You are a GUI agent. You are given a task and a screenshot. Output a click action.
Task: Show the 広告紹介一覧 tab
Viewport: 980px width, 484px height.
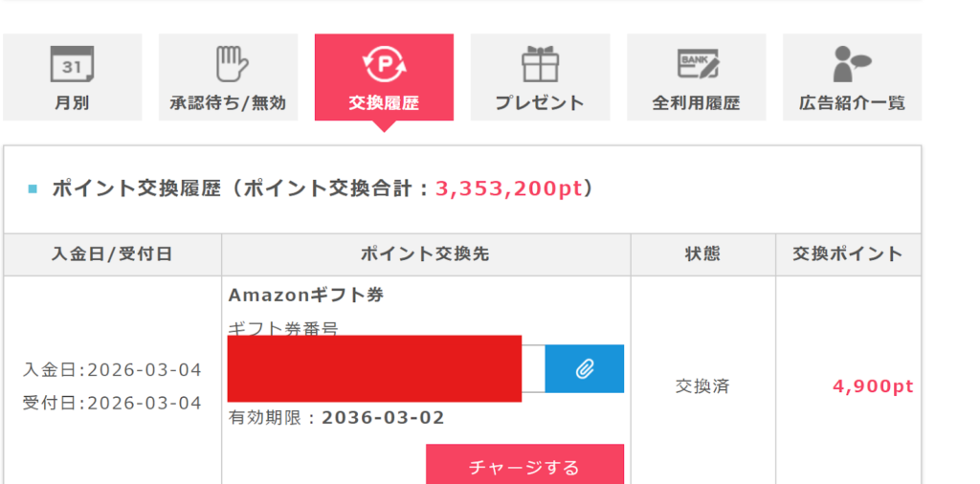click(852, 103)
